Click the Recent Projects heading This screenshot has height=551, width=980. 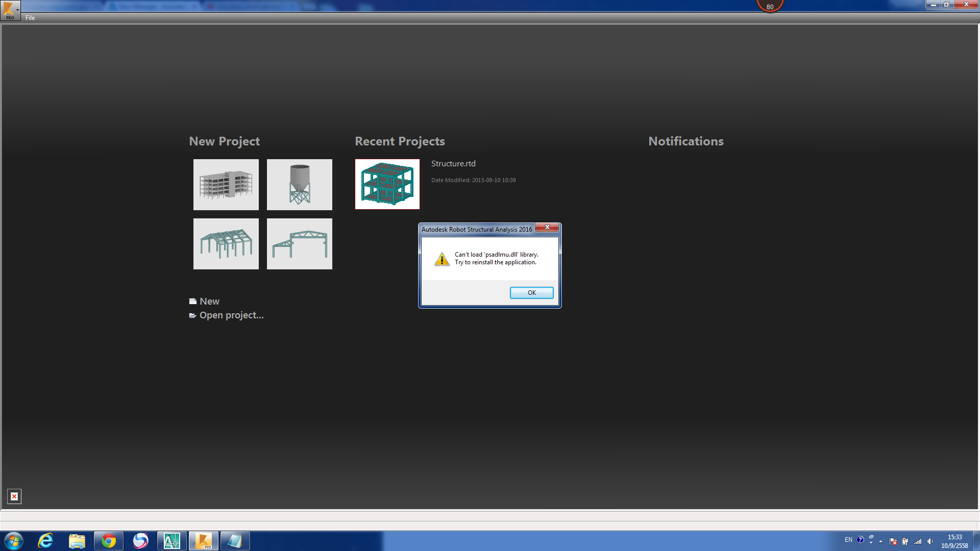pyautogui.click(x=400, y=141)
